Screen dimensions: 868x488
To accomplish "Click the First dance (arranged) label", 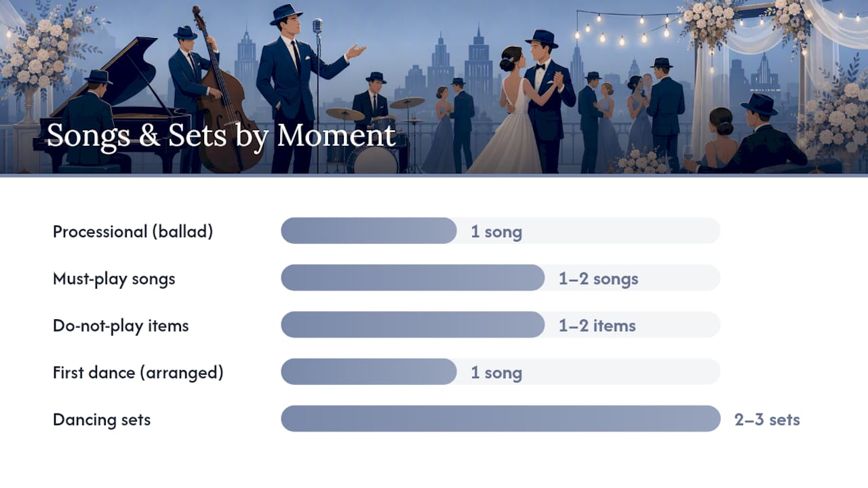I will click(138, 372).
